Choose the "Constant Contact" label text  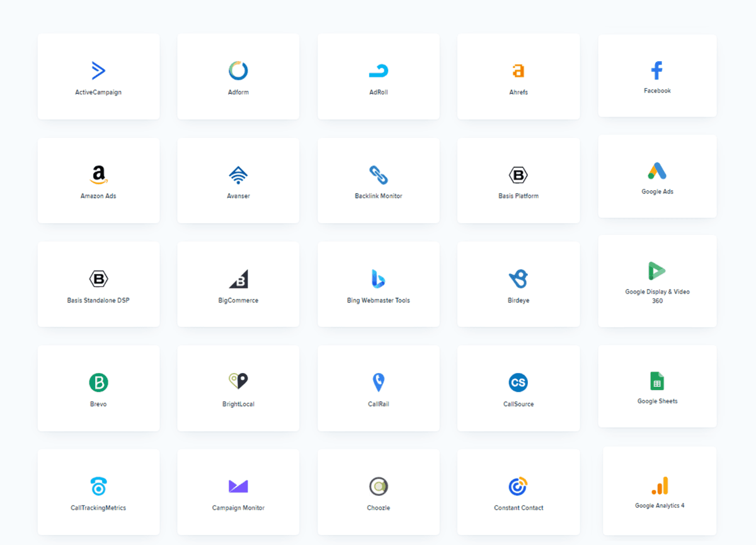pos(518,508)
